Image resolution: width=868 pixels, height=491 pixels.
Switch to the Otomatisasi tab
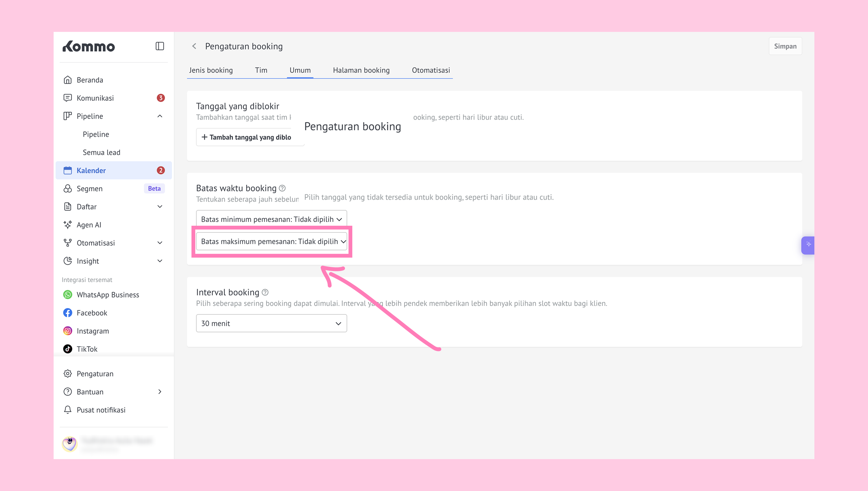(x=431, y=70)
